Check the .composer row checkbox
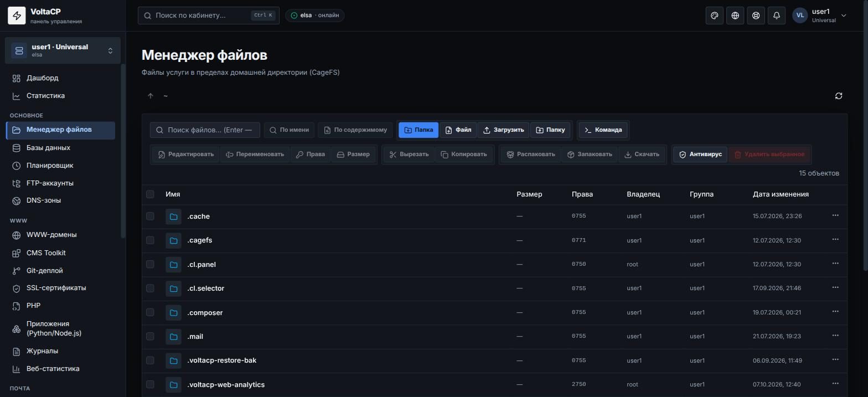 [x=150, y=312]
